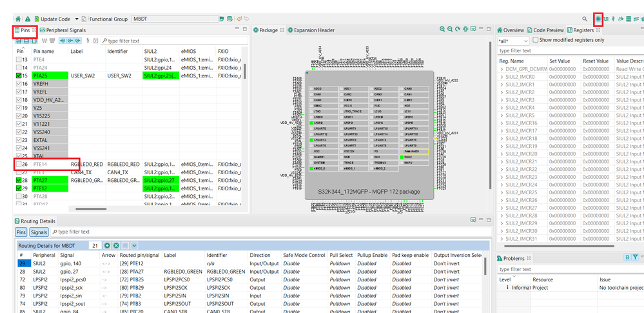Uncheck the checkbox for pin 29 PTE12
Image resolution: width=644 pixels, height=313 pixels.
pyautogui.click(x=19, y=188)
